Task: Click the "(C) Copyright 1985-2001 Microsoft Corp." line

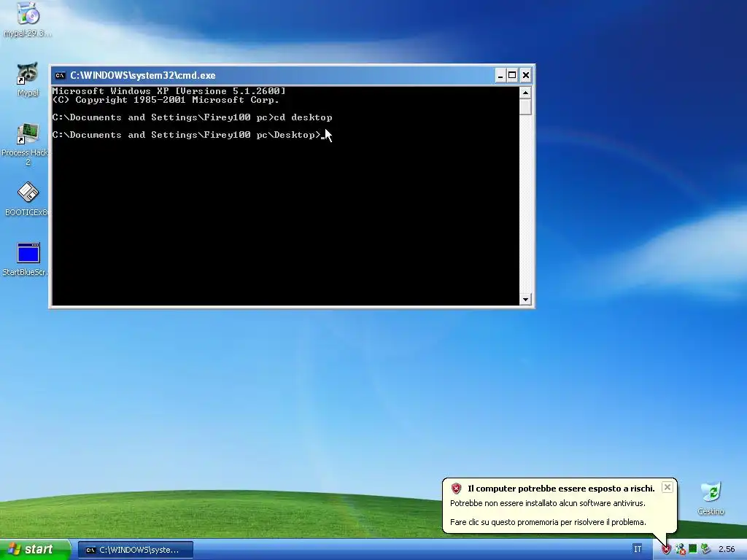Action: [x=166, y=100]
